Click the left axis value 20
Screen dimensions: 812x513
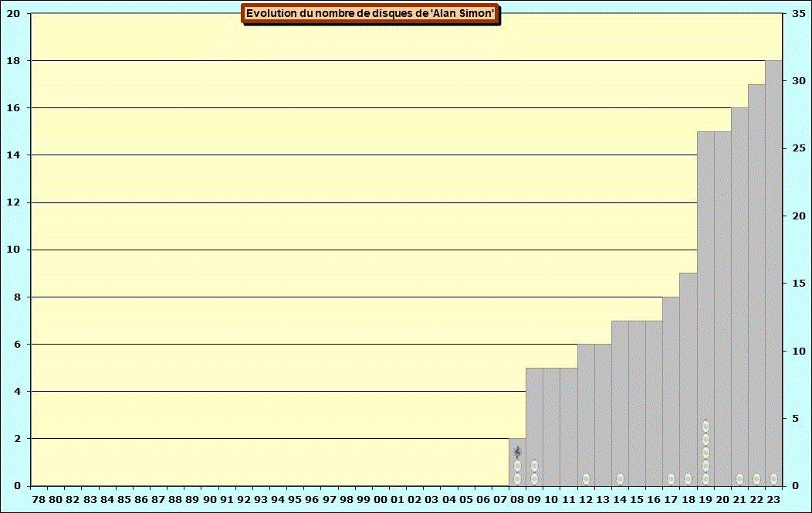point(13,14)
